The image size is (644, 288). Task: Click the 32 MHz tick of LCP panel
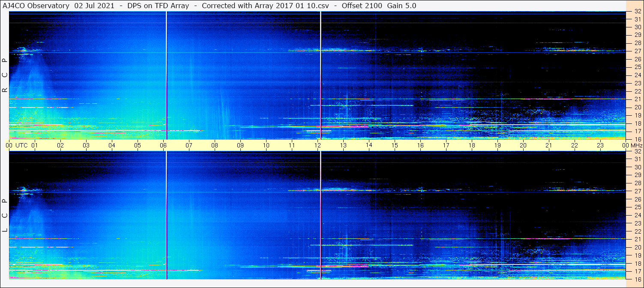click(x=637, y=151)
